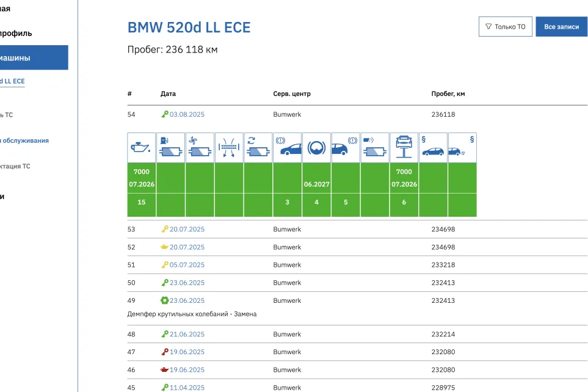
Task: Click the brake fluid green cell 06.2027
Action: click(317, 178)
